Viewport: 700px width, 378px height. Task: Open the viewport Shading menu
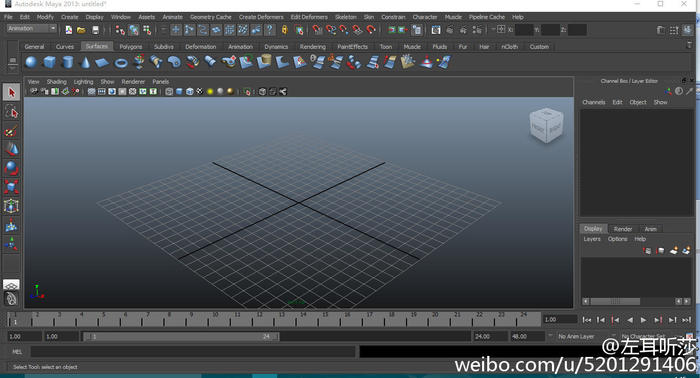(x=57, y=82)
